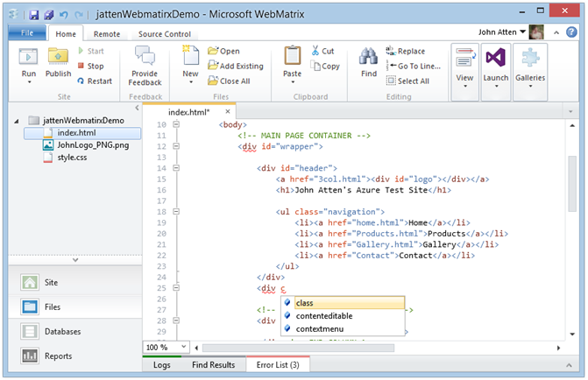Switch to the Reports workspace
588x380 pixels.
(x=75, y=356)
